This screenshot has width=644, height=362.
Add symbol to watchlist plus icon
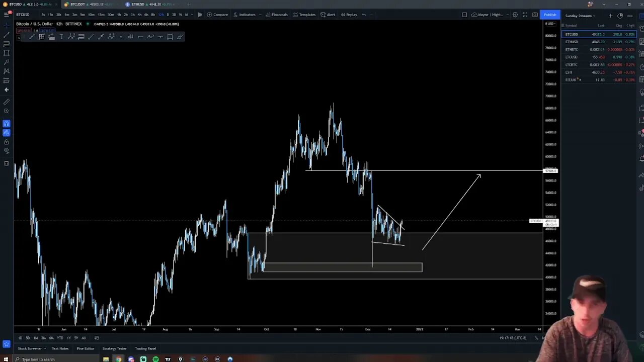point(610,16)
